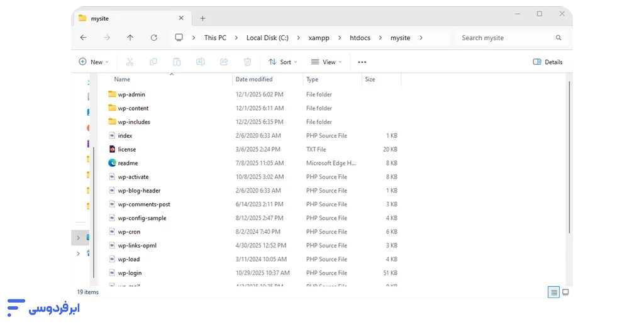This screenshot has height=324, width=644.
Task: Click the PC monitor icon in address bar
Action: pos(179,37)
